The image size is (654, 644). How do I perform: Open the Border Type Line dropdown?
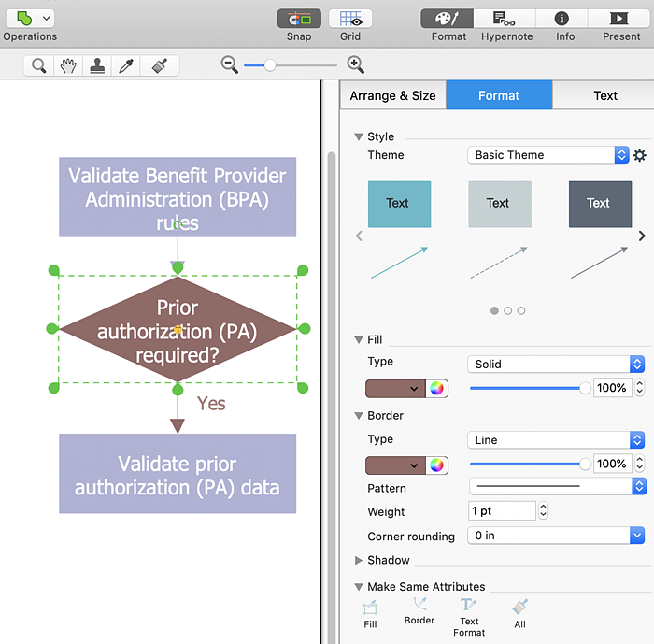[x=556, y=440]
